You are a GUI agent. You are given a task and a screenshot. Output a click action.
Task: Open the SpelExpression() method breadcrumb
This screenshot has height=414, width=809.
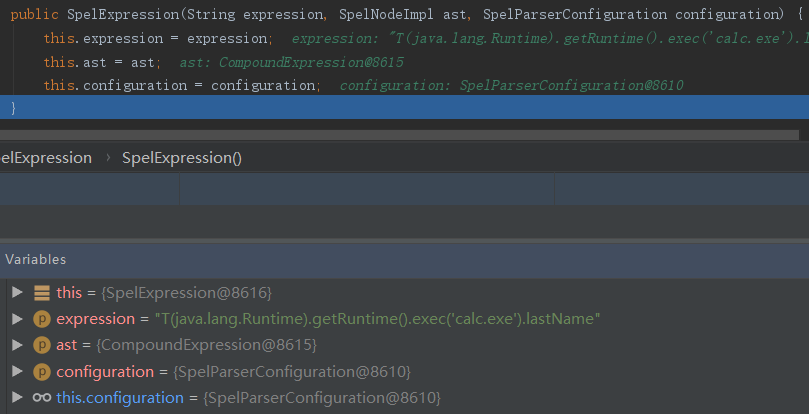(x=182, y=158)
